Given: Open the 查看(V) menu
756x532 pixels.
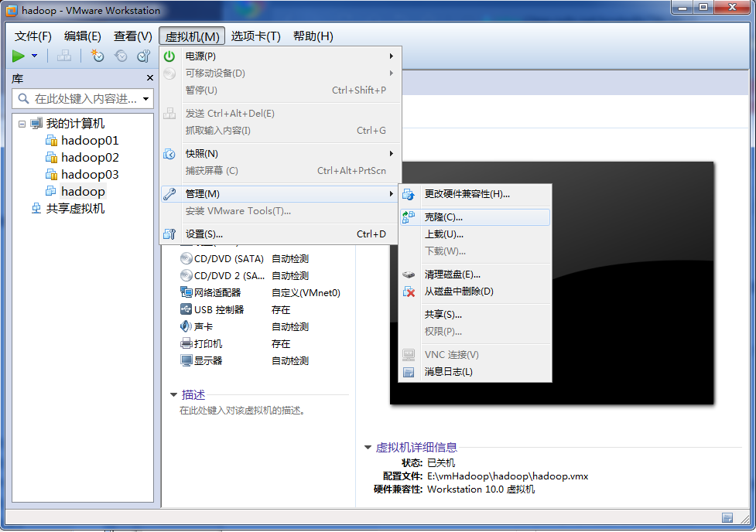Looking at the screenshot, I should pyautogui.click(x=132, y=36).
